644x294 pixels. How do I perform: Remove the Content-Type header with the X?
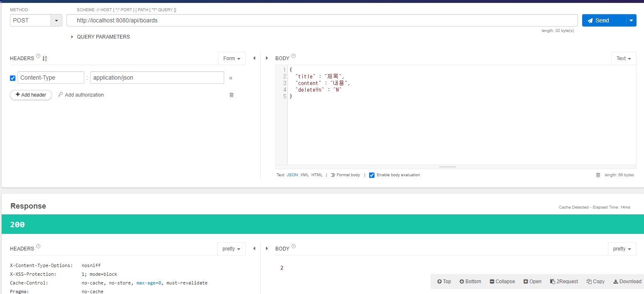[x=231, y=78]
